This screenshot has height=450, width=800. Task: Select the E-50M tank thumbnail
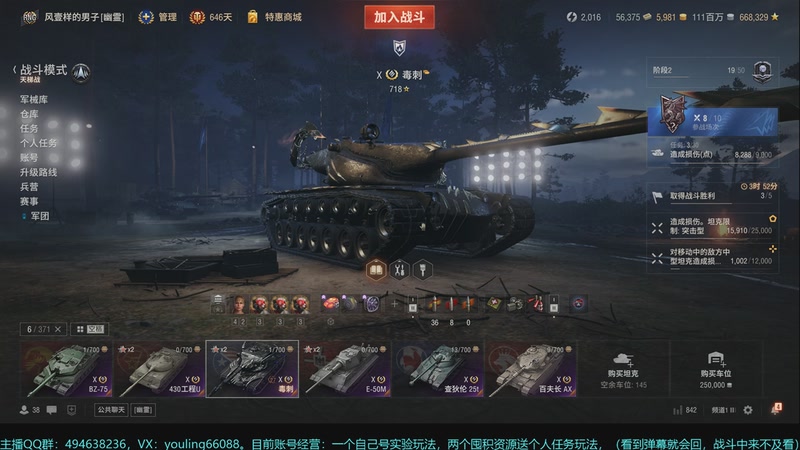tap(346, 369)
